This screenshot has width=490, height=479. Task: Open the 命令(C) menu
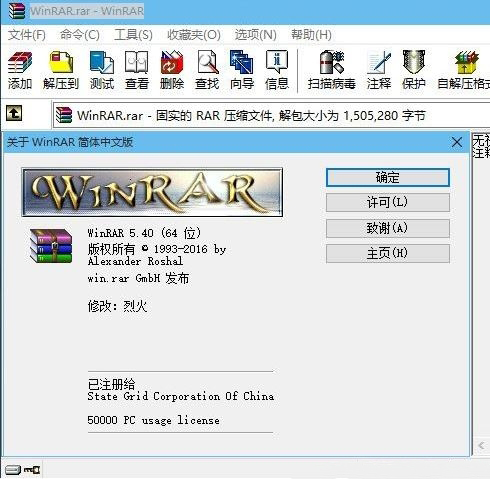point(80,35)
